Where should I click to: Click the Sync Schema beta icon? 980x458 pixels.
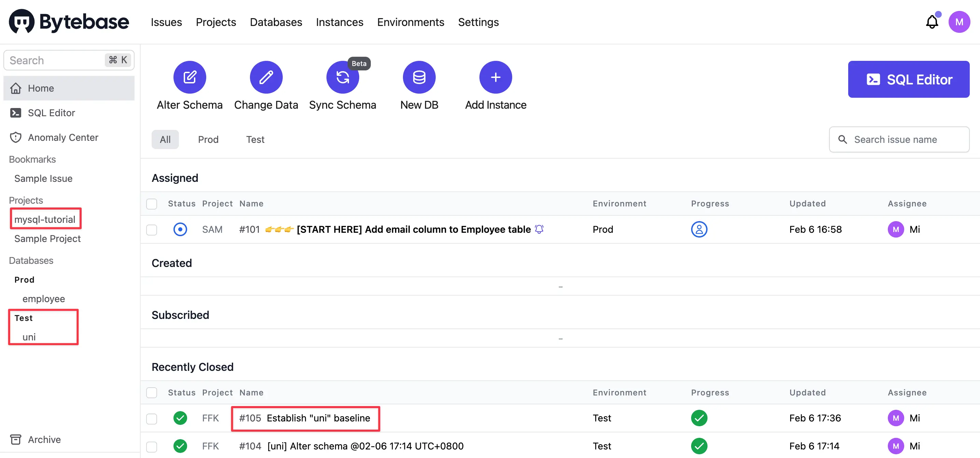pyautogui.click(x=342, y=77)
